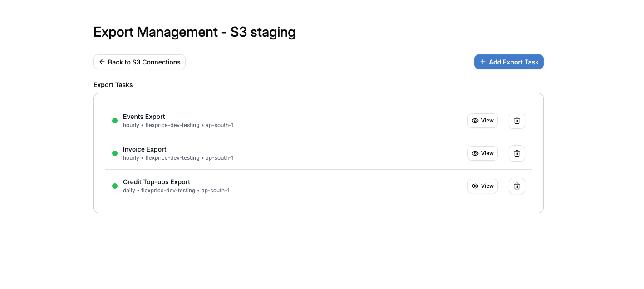Click the eye icon on Events Export View button

click(475, 121)
